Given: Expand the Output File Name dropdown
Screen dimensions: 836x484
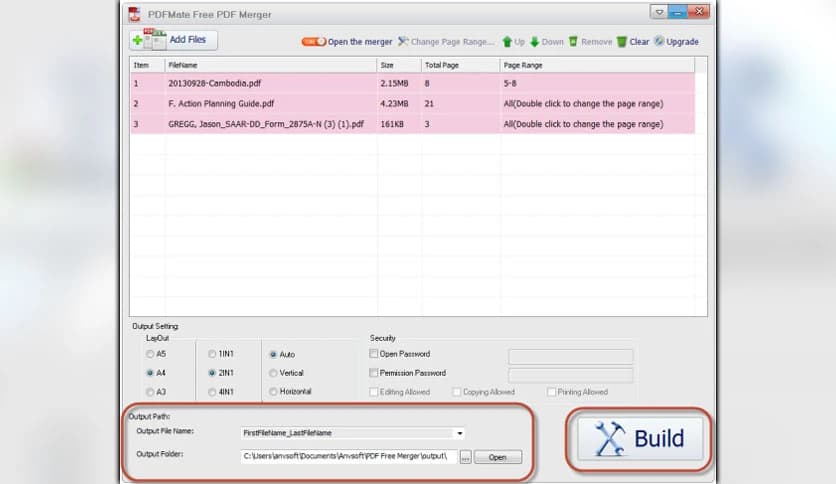Looking at the screenshot, I should click(460, 433).
